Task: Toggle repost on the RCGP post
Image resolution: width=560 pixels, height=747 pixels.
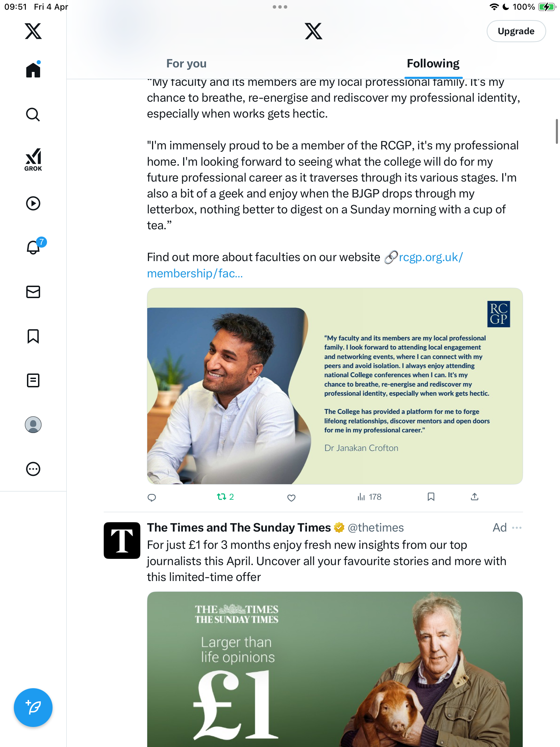Action: (x=225, y=497)
